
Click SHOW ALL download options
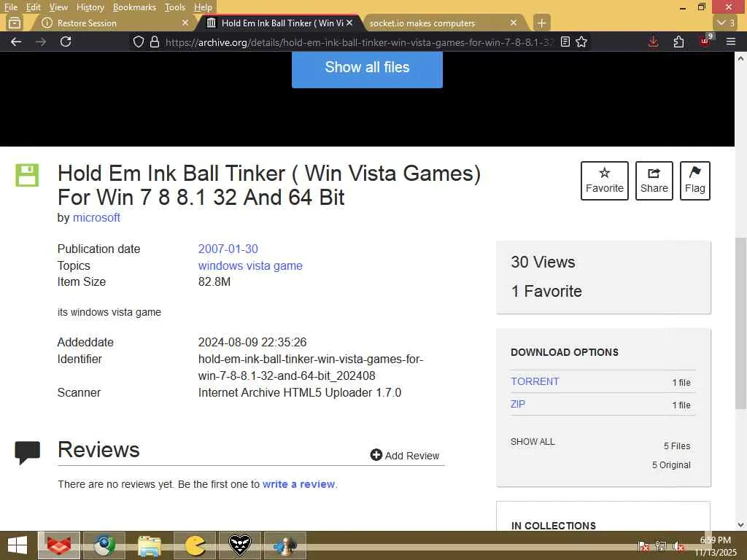533,442
